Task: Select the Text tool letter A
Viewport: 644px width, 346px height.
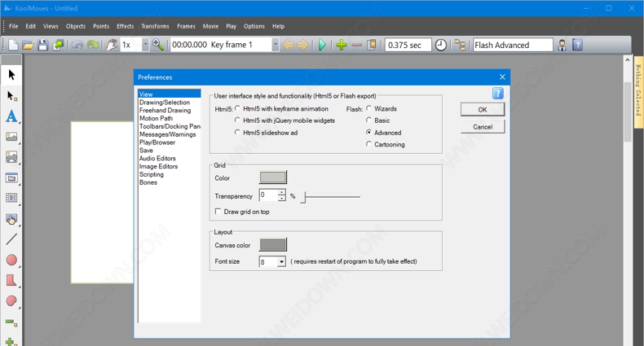Action: click(11, 116)
